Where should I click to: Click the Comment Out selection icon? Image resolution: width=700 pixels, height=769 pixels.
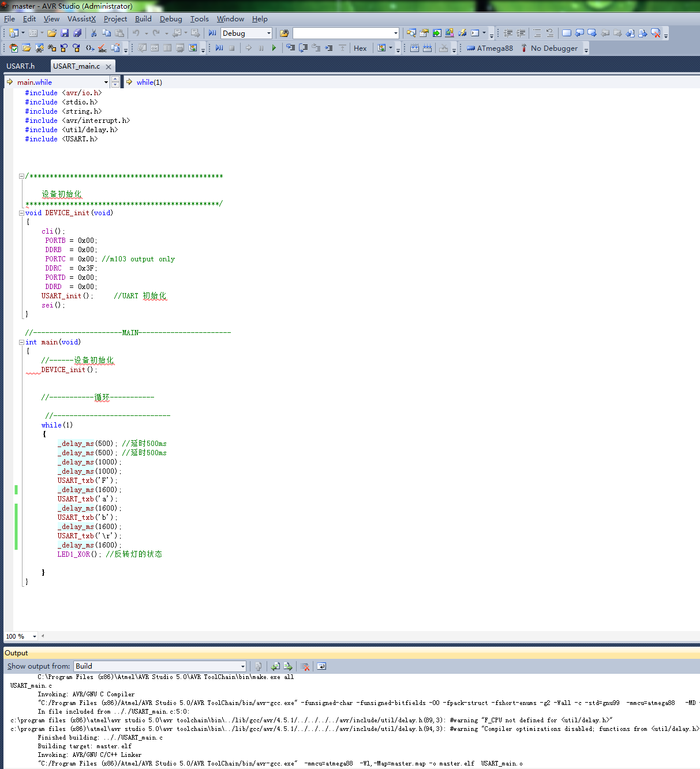tap(537, 33)
